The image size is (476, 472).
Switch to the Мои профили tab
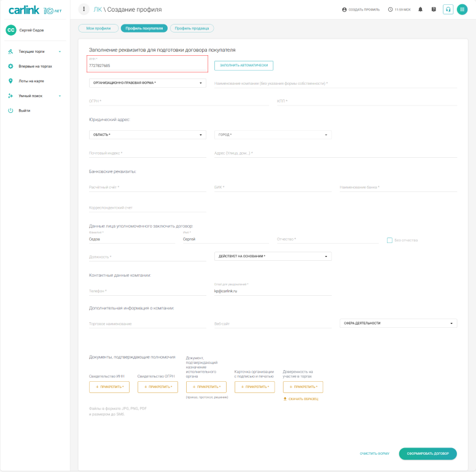[x=98, y=28]
